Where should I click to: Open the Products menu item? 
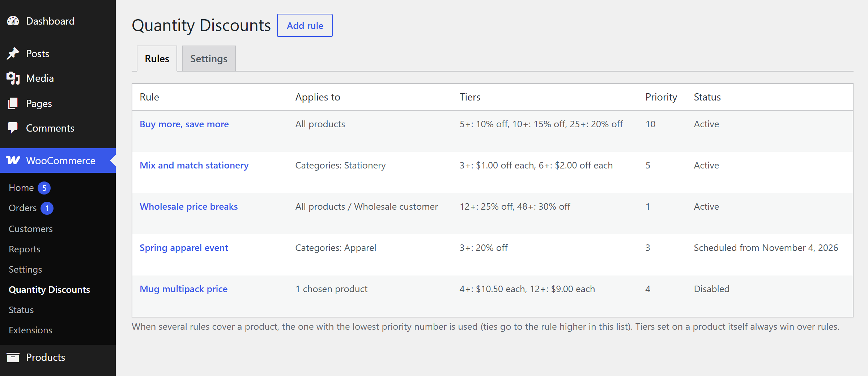(x=58, y=357)
